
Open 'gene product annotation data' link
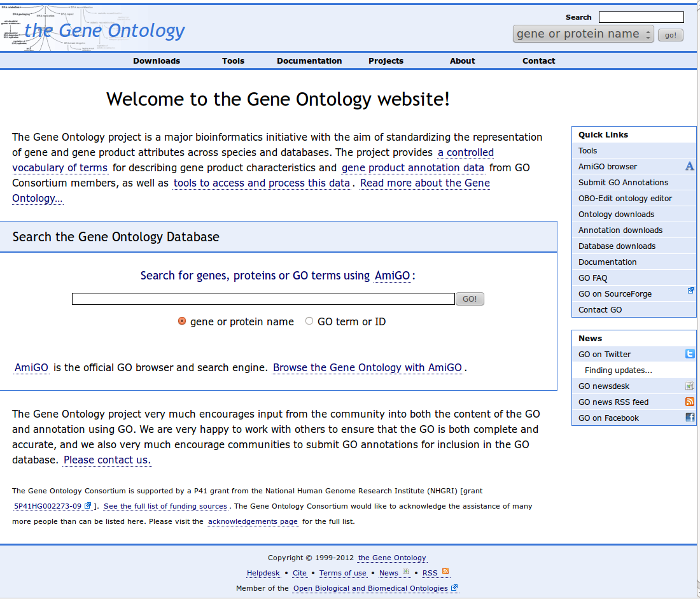(413, 168)
